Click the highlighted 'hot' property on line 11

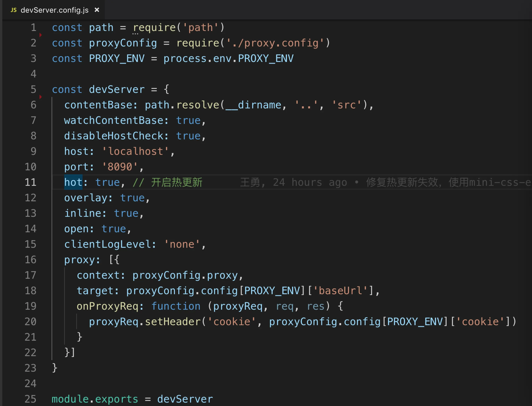pyautogui.click(x=73, y=182)
